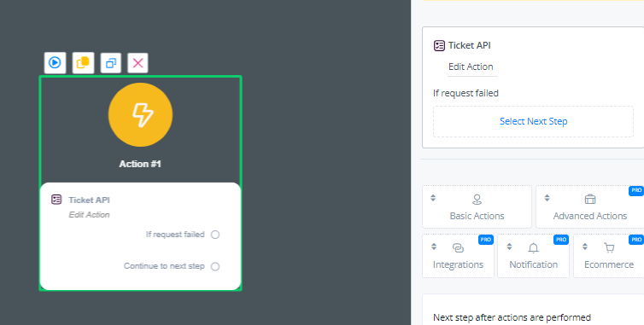Click 'Next step after actions are performed' text

coord(512,317)
